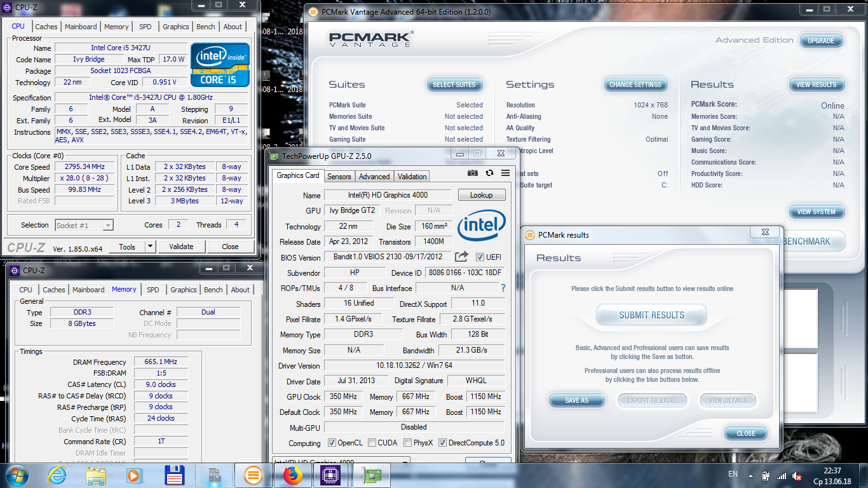Click the Tools button in CPU-Z
The image size is (868, 488).
[127, 247]
